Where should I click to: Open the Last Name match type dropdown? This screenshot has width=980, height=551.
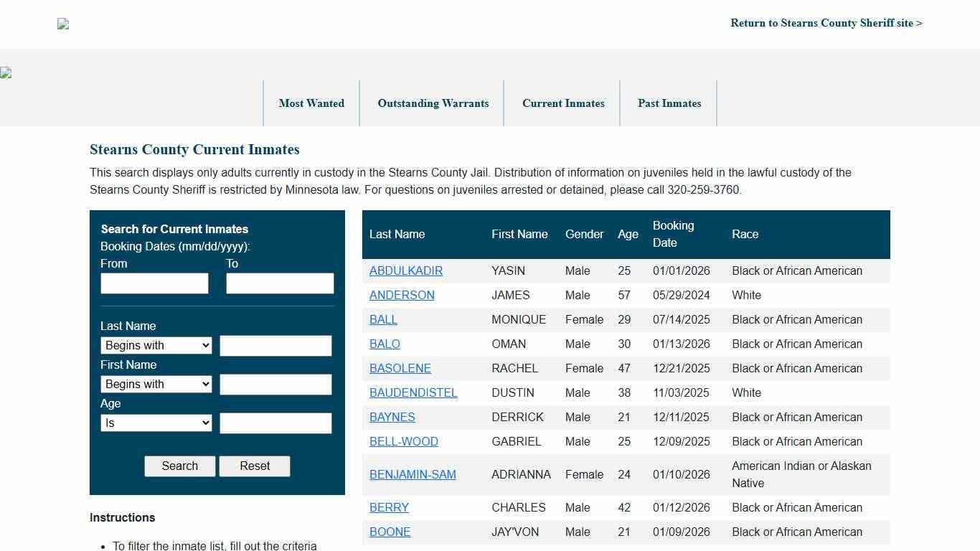156,345
